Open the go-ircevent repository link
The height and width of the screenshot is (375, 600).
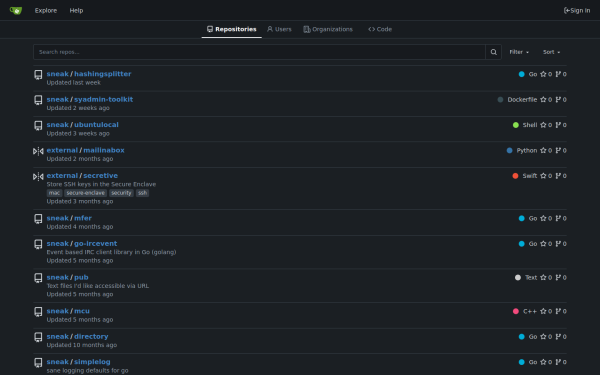coord(96,244)
